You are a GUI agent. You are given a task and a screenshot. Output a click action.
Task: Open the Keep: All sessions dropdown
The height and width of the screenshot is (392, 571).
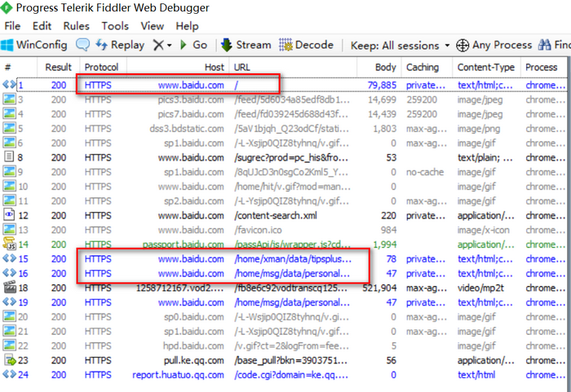pyautogui.click(x=400, y=46)
